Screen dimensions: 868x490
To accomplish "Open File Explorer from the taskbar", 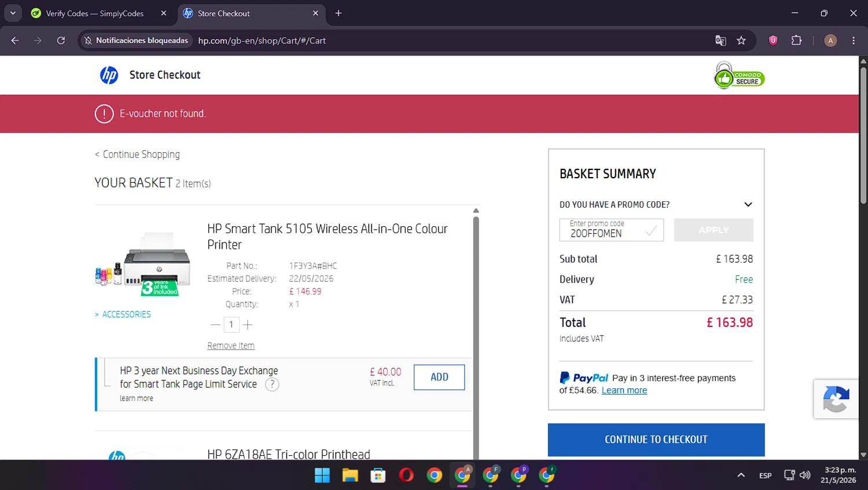I will click(x=350, y=476).
